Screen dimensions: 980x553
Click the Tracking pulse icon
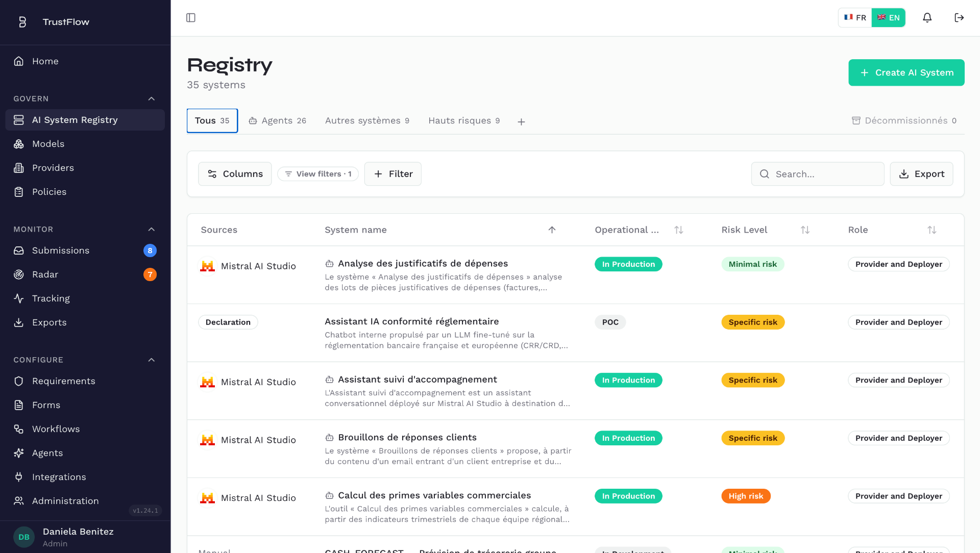pos(19,298)
